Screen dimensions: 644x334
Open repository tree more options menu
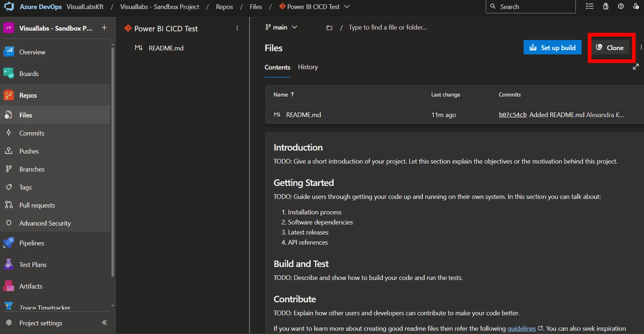237,28
